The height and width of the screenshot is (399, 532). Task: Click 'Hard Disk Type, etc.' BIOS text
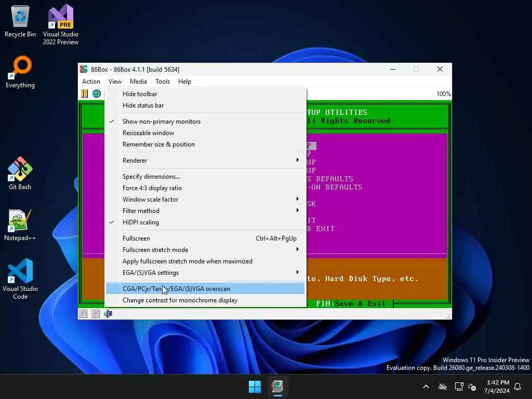371,278
